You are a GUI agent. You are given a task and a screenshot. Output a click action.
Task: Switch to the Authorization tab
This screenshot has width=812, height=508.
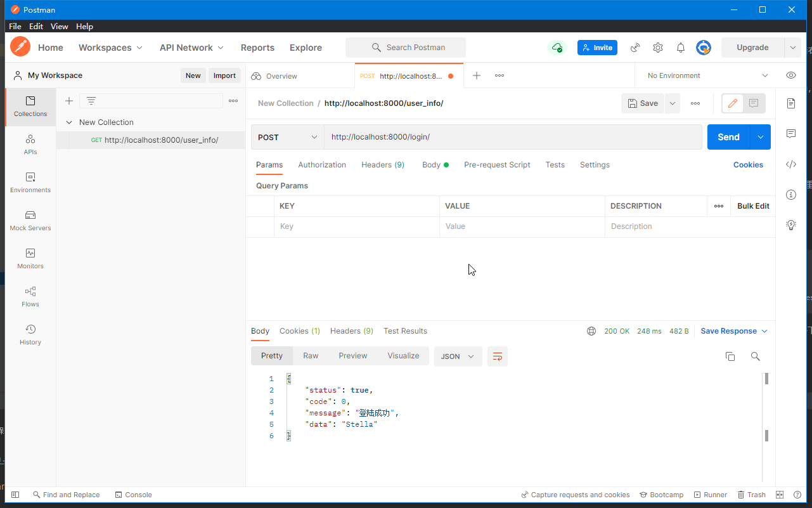[x=322, y=165]
